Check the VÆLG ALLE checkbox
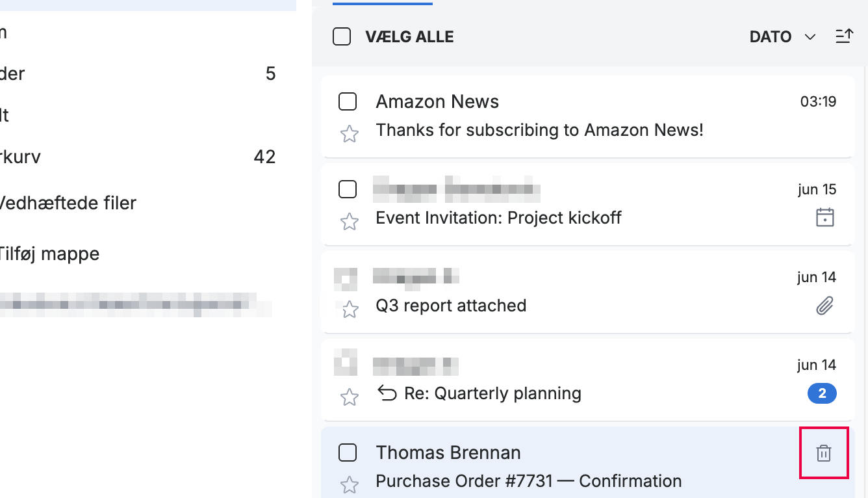 (342, 37)
